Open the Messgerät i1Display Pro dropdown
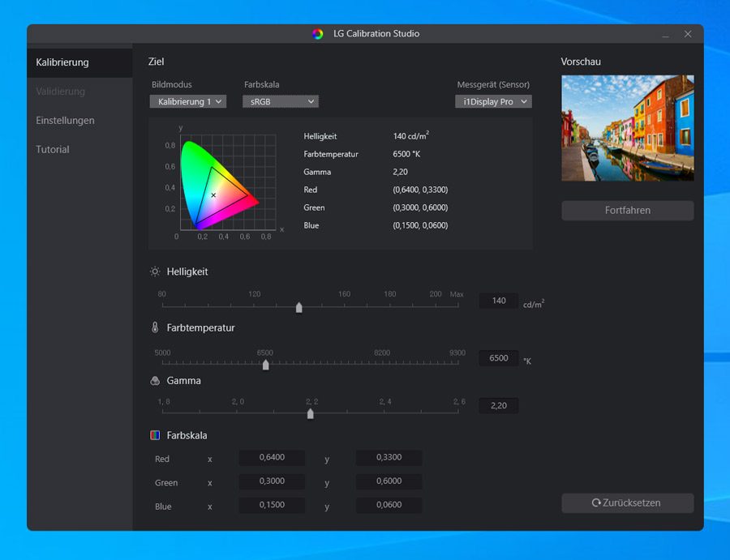730x560 pixels. point(493,101)
